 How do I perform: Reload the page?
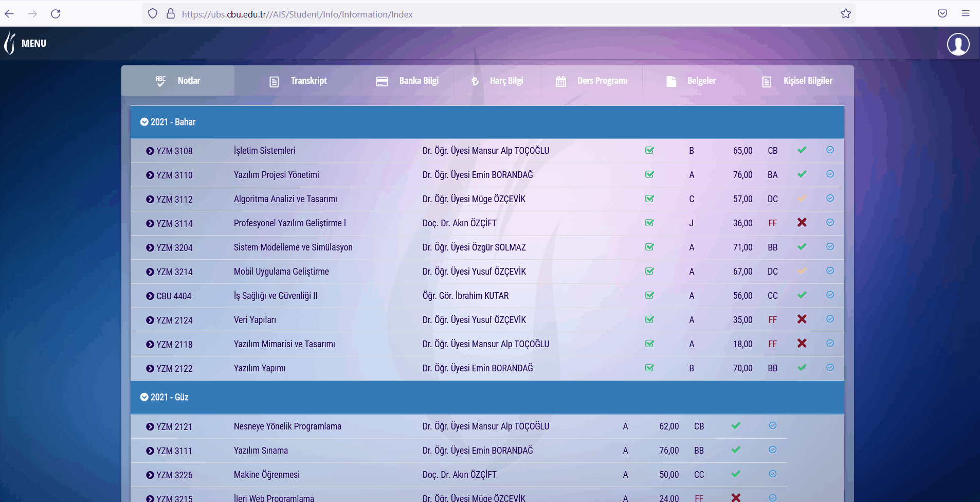point(57,14)
